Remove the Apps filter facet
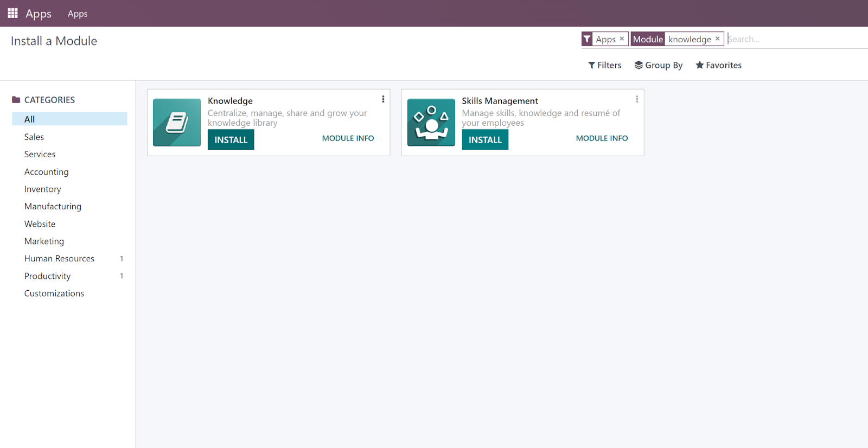 [x=622, y=39]
